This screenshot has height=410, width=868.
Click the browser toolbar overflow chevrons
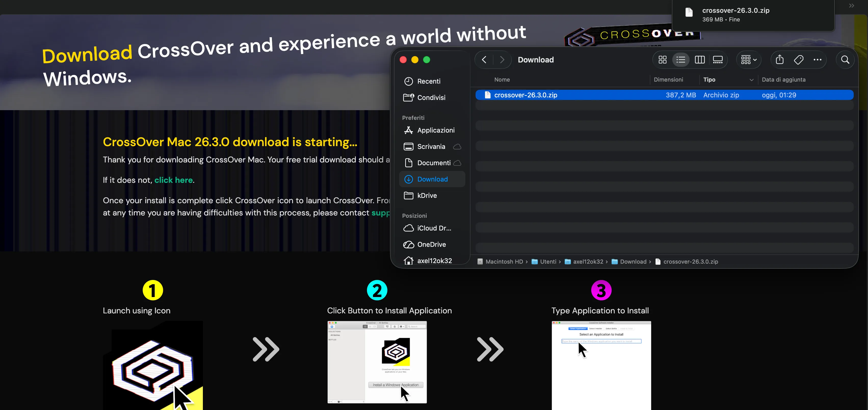[851, 5]
